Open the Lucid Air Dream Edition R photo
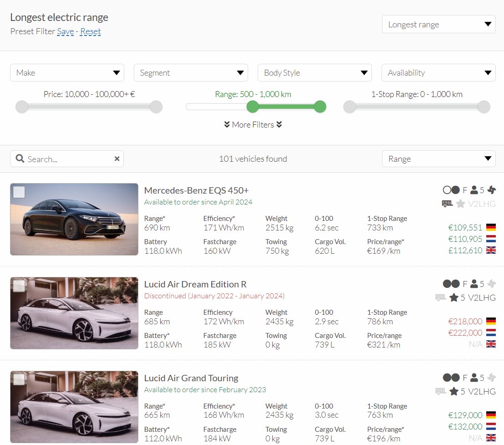This screenshot has width=504, height=445. tap(74, 313)
